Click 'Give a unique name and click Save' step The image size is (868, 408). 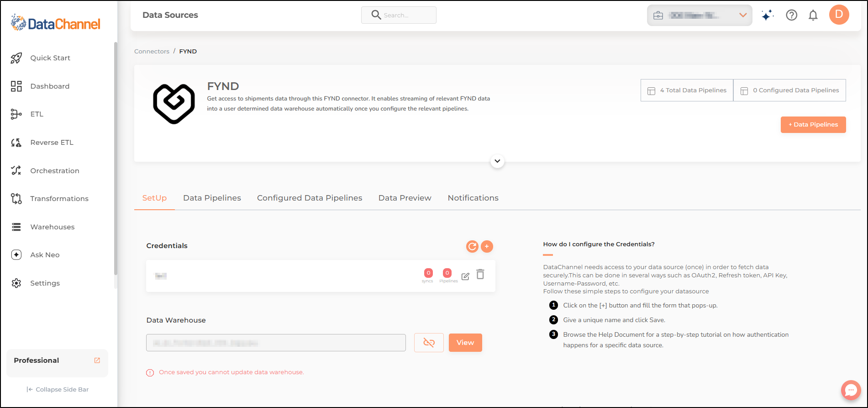(x=614, y=320)
